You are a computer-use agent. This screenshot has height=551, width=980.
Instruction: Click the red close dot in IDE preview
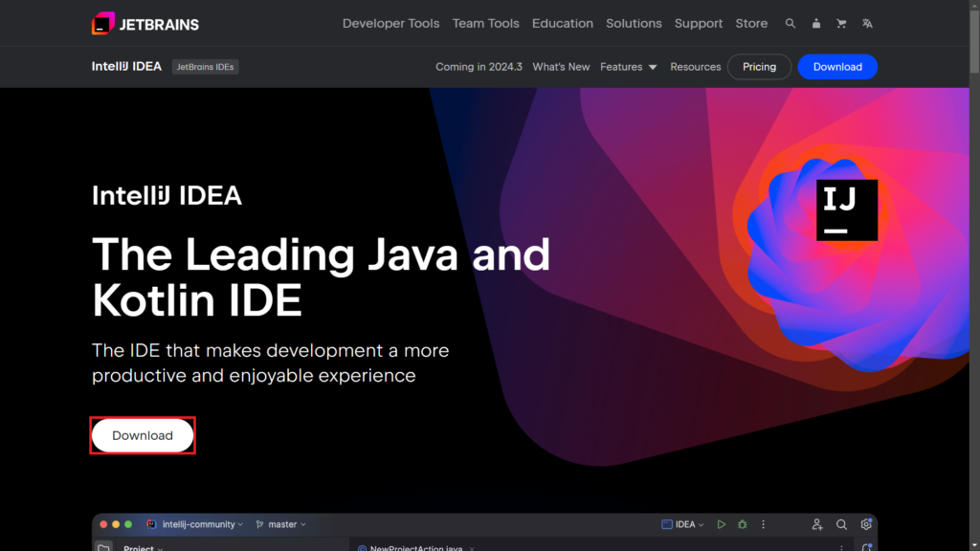103,525
